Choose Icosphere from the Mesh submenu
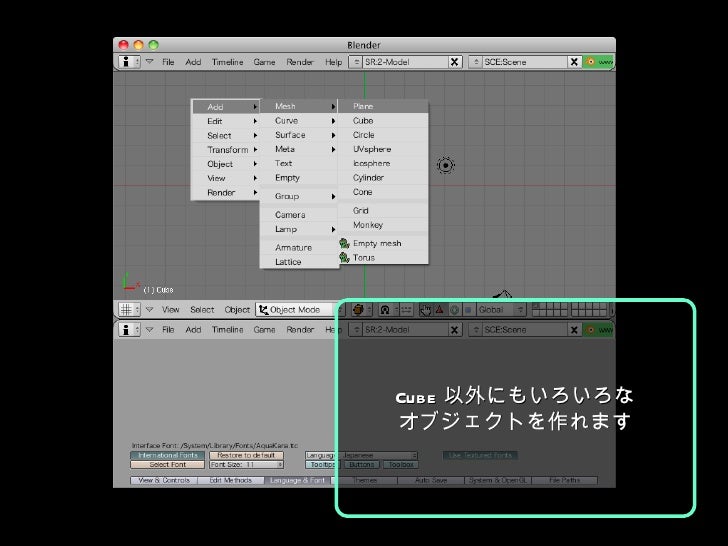 click(383, 163)
